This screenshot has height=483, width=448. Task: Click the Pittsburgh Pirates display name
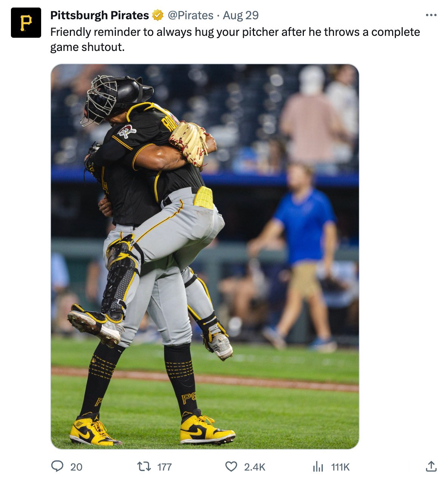click(100, 15)
